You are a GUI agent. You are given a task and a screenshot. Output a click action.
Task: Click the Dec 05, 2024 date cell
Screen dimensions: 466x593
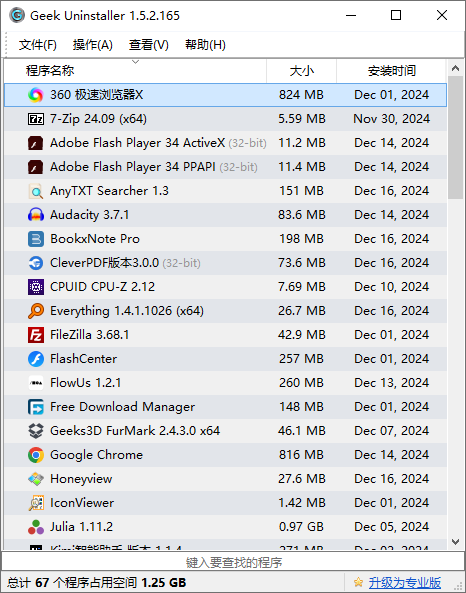pos(391,527)
